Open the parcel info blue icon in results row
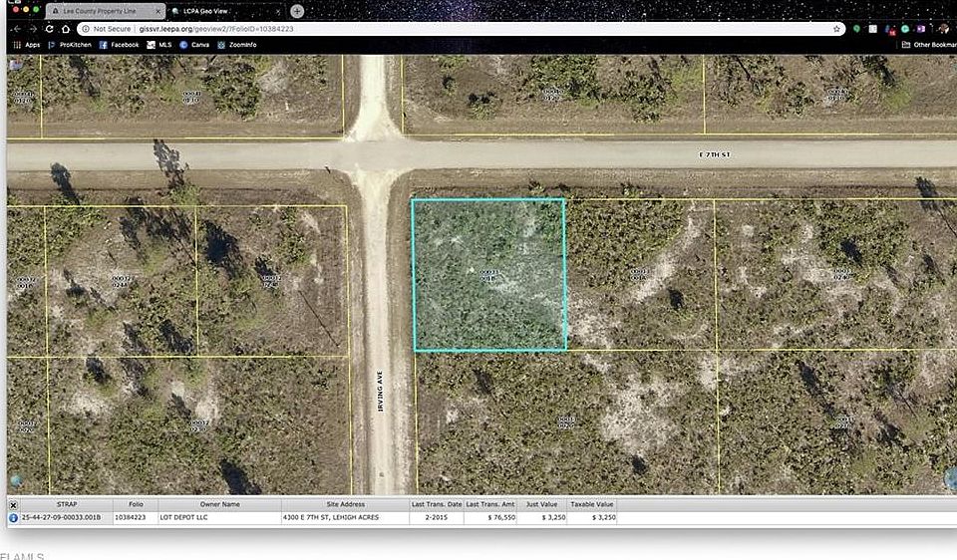This screenshot has width=957, height=560. coord(13,518)
